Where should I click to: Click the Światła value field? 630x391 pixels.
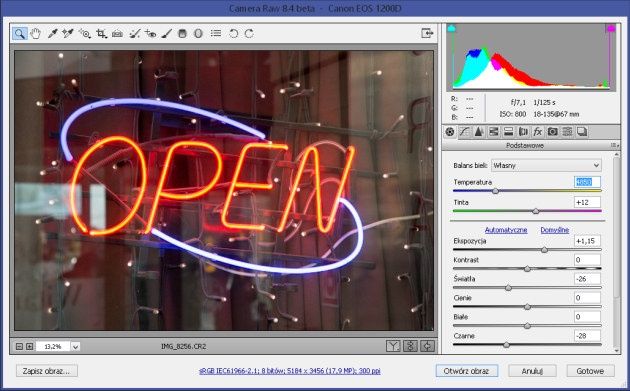(587, 278)
